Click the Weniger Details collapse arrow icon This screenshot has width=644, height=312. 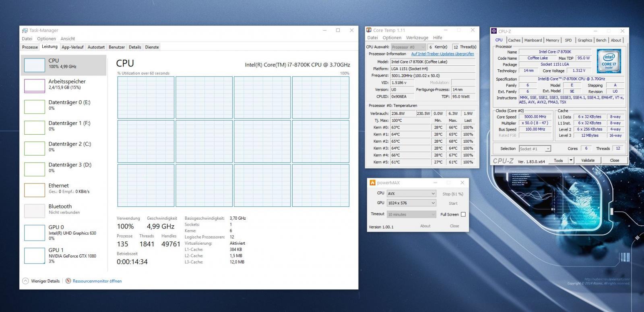pyautogui.click(x=26, y=281)
